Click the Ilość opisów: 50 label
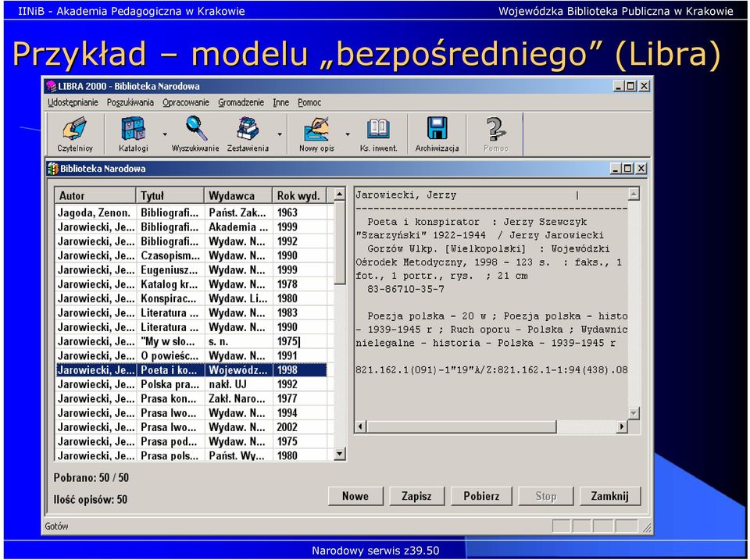Viewport: 750px width, 560px height. point(91,500)
